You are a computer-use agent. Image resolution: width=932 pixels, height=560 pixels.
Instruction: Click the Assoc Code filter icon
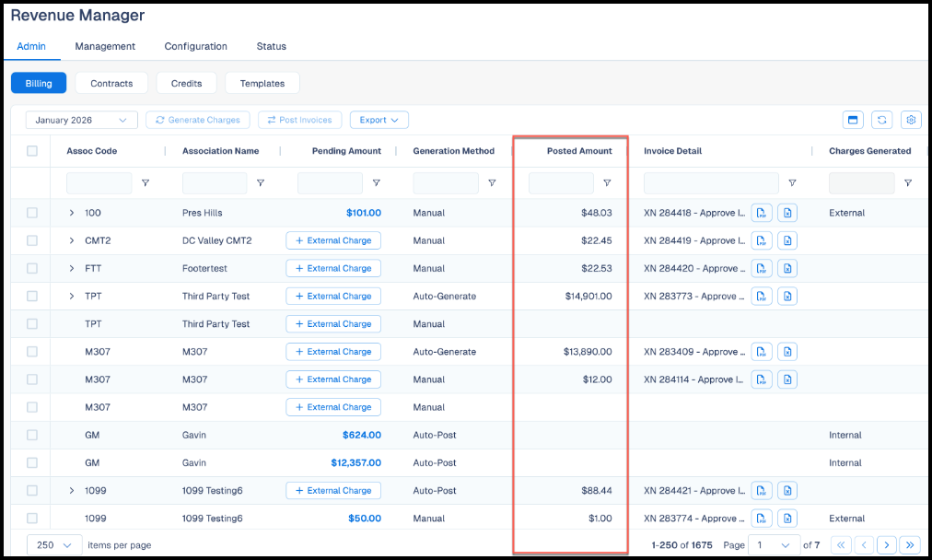pyautogui.click(x=145, y=183)
